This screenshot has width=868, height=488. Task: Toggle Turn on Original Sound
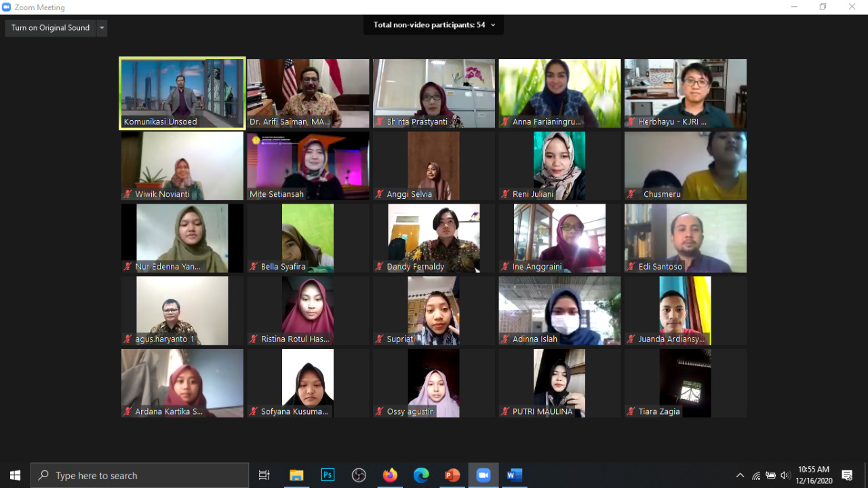click(50, 28)
